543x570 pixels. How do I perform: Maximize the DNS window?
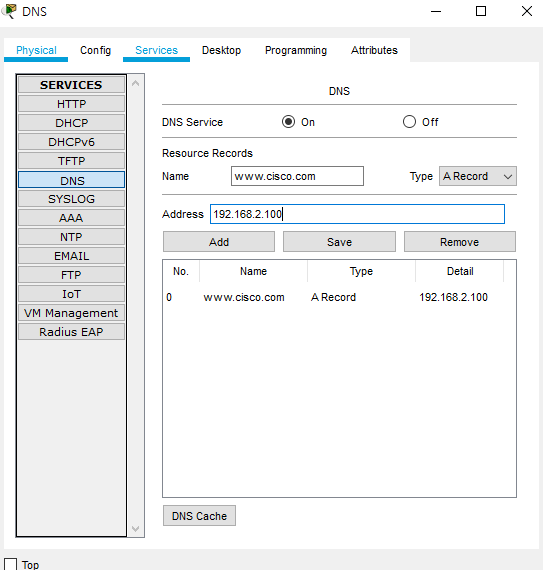pos(481,11)
